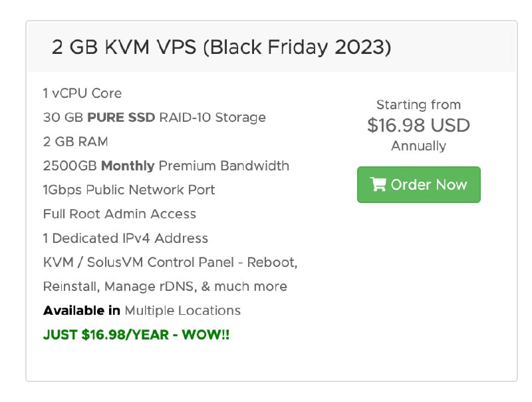The image size is (532, 402).
Task: Click the 1 Dedicated IPv4 Address line
Action: [x=125, y=238]
